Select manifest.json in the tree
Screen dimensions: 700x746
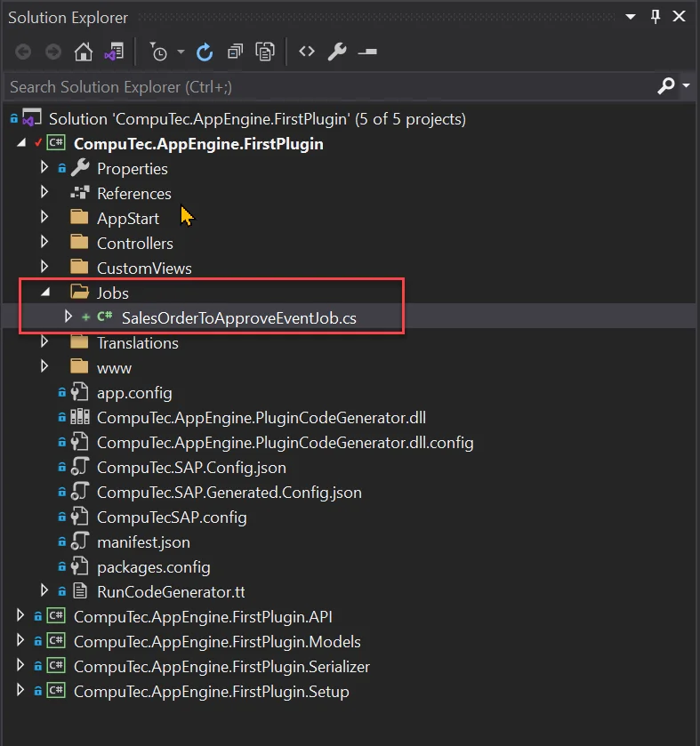143,541
